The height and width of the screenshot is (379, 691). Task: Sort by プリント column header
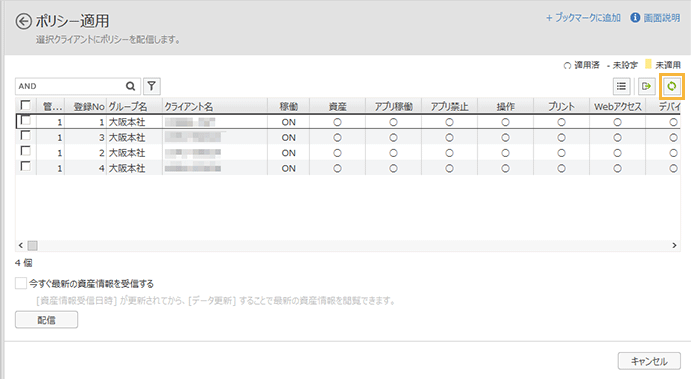tap(561, 106)
